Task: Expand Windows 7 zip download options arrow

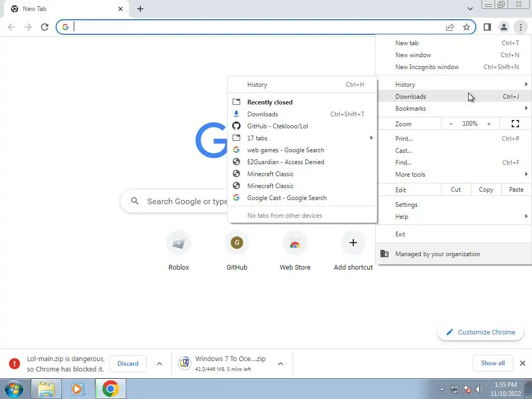Action: (x=281, y=363)
